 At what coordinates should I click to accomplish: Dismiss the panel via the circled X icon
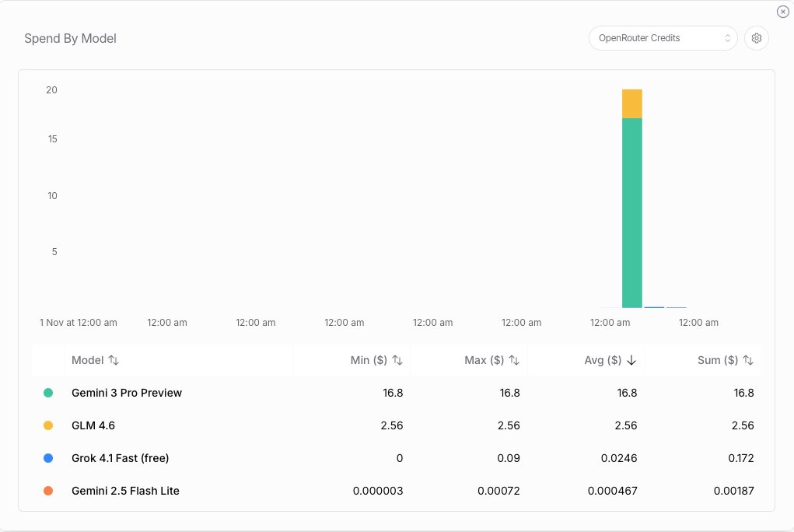click(782, 11)
